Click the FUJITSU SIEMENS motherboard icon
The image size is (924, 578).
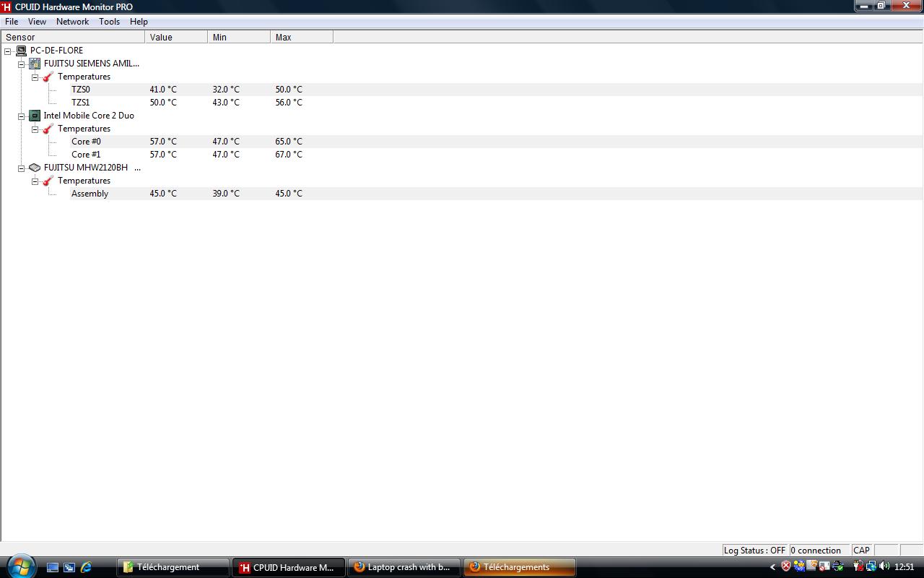pyautogui.click(x=34, y=64)
